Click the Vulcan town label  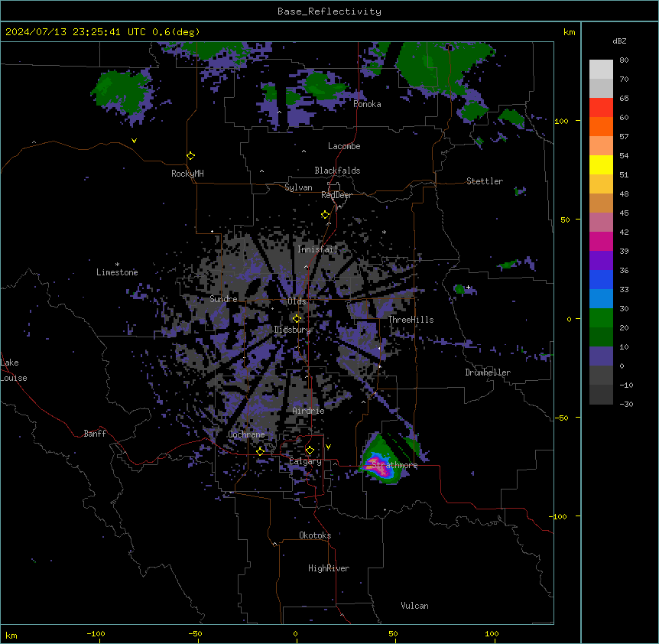pos(415,606)
